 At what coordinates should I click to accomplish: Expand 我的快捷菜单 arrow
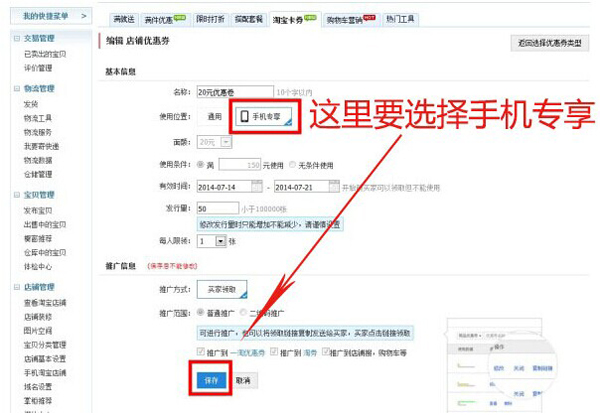click(84, 16)
